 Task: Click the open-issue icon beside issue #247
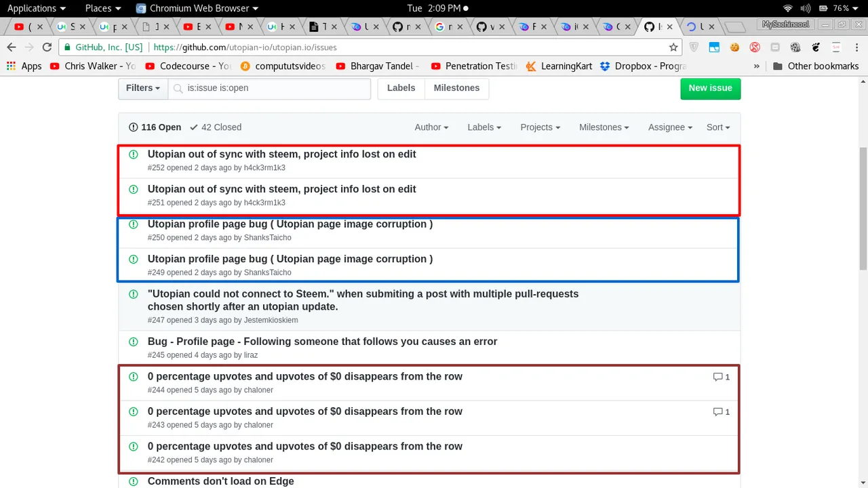point(134,294)
